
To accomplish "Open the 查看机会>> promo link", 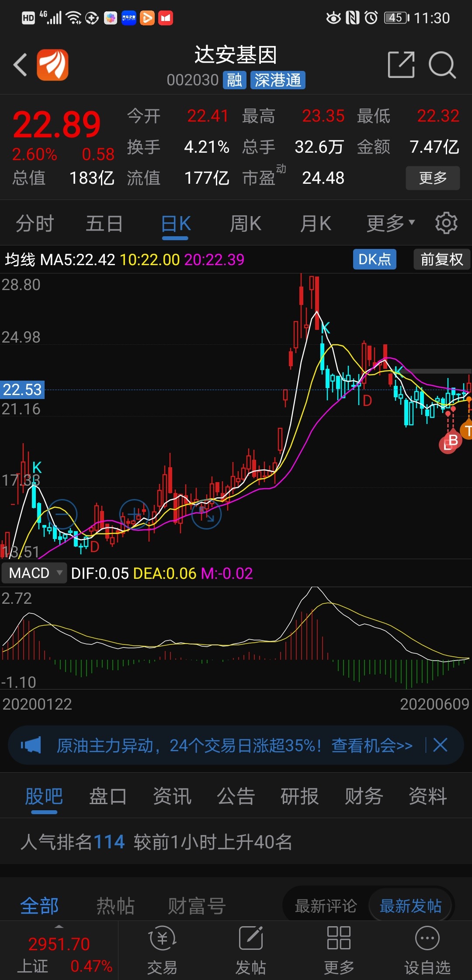I will click(372, 745).
